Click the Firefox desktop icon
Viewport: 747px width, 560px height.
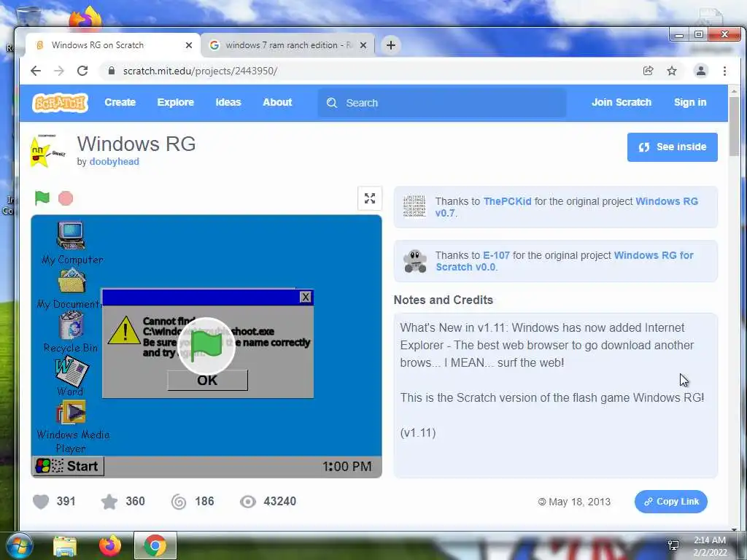pos(85,17)
